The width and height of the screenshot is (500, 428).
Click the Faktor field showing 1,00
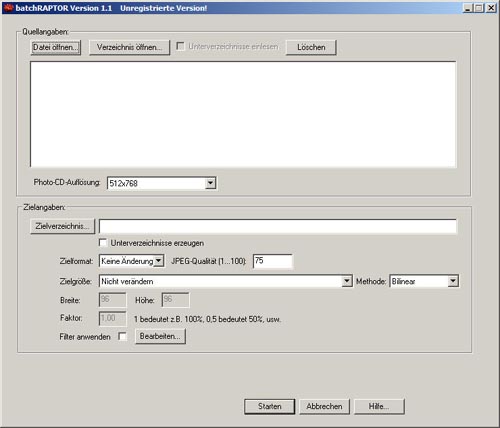point(113,319)
